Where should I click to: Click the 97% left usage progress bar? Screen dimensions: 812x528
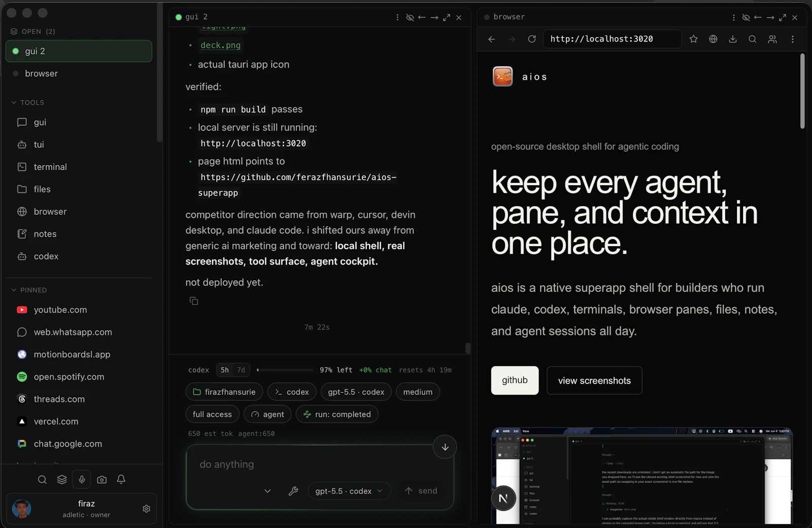click(x=285, y=370)
